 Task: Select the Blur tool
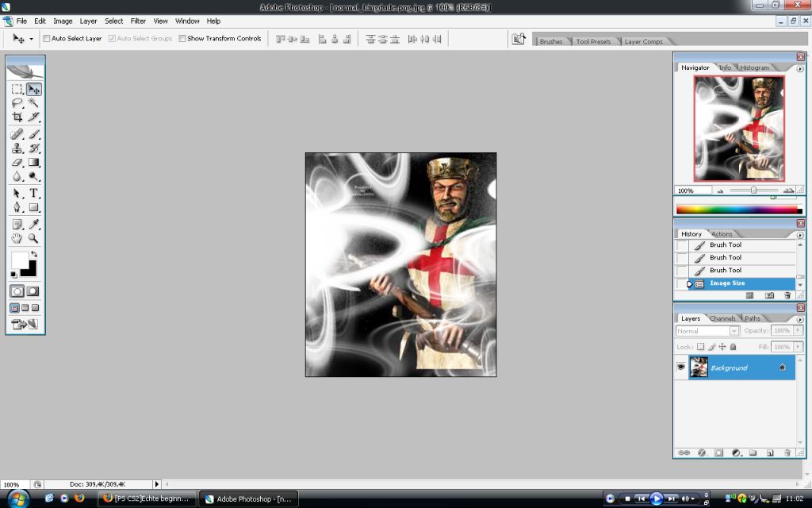pyautogui.click(x=17, y=176)
